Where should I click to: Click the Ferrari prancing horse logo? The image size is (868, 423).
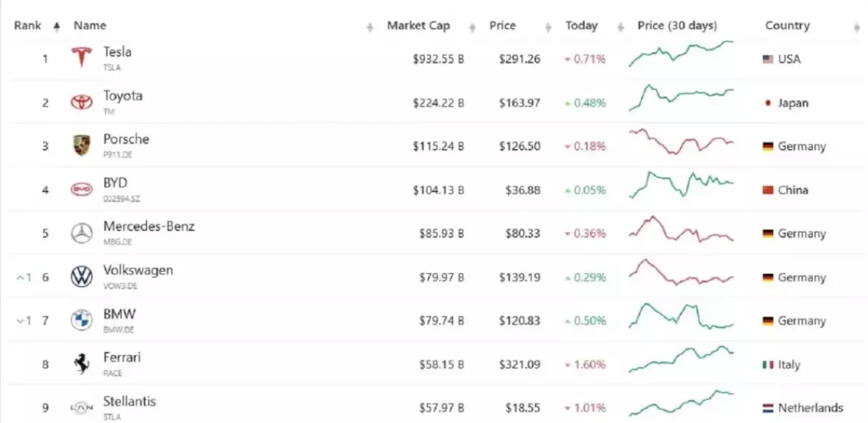pos(81,364)
